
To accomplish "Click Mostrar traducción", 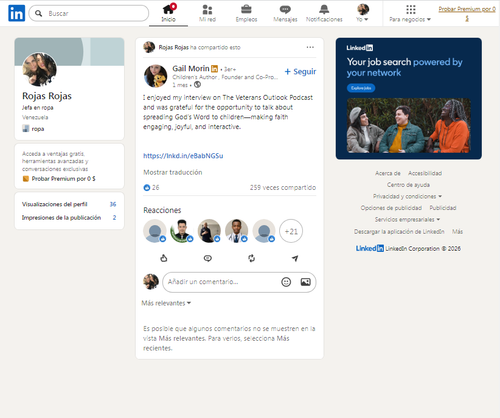I will click(173, 172).
